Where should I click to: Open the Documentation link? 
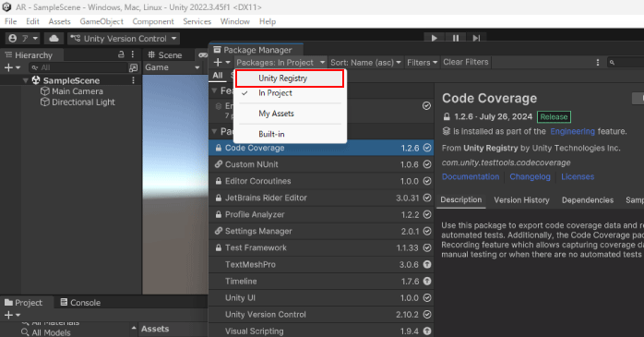click(x=471, y=176)
